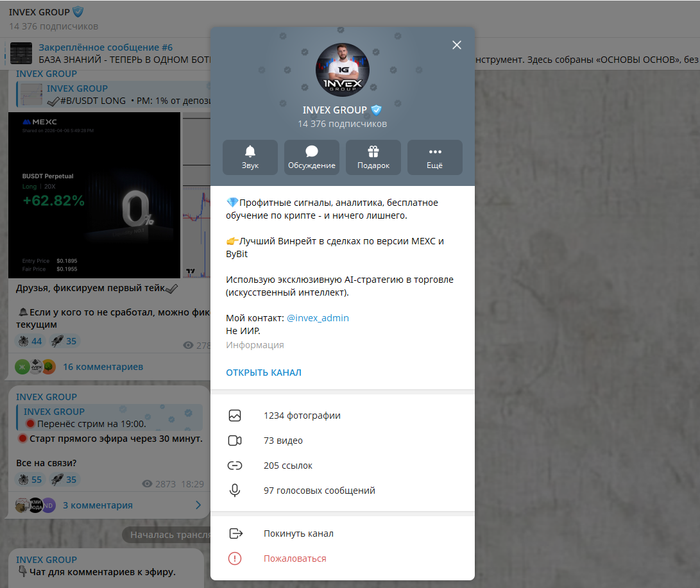Click the INVEX GROUP profile avatar

click(343, 70)
